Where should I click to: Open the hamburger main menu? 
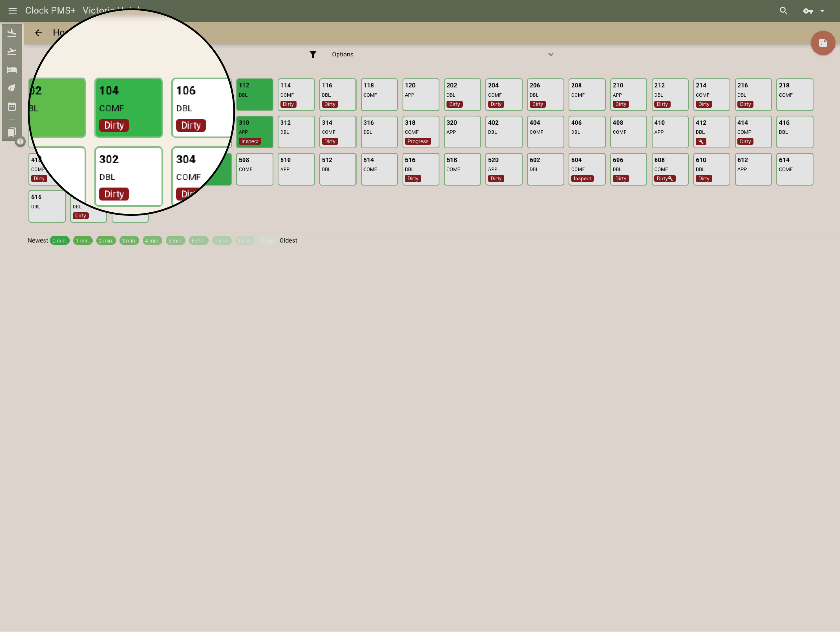[12, 11]
